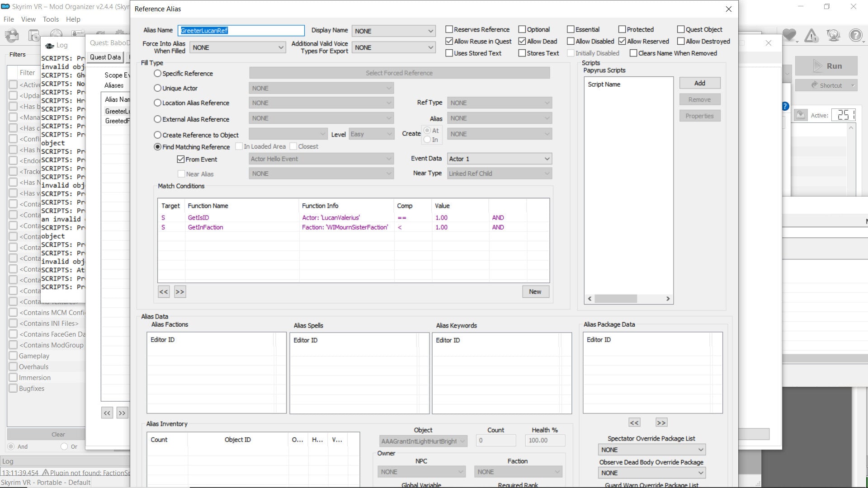Open Observe Dead Body Override Package dropdown

point(651,473)
